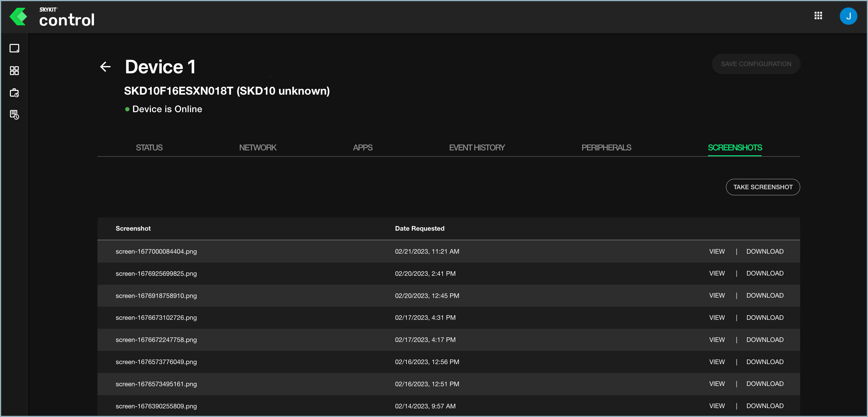Download screen-1676918758910.png
The width and height of the screenshot is (868, 417).
coord(765,295)
